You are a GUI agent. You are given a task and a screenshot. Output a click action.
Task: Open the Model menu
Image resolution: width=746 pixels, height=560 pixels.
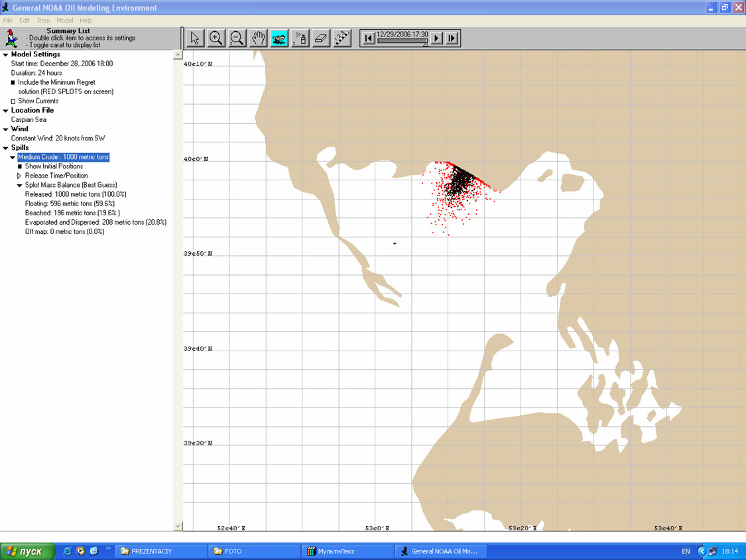click(x=65, y=21)
